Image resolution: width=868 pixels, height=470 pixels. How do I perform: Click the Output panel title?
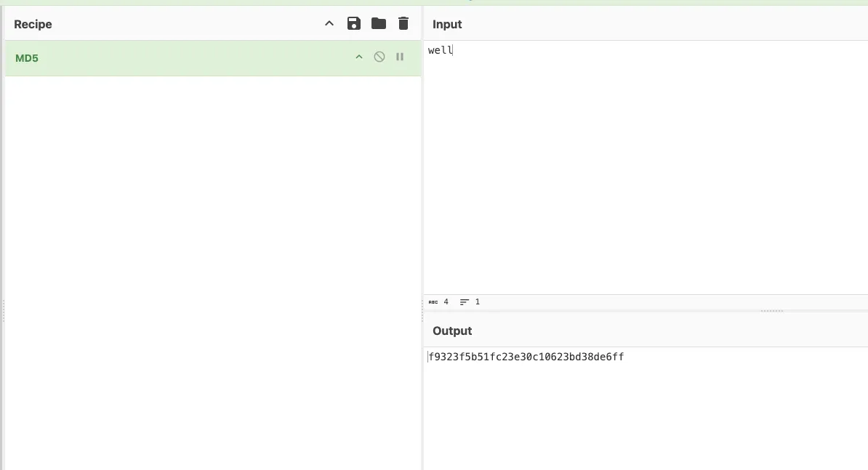[x=452, y=331]
